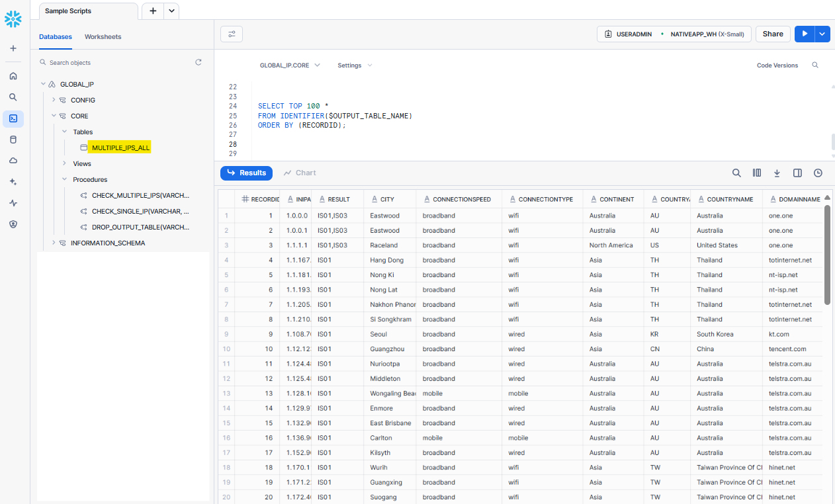Click the 'Raceland' city cell
The image size is (835, 504).
[390, 245]
